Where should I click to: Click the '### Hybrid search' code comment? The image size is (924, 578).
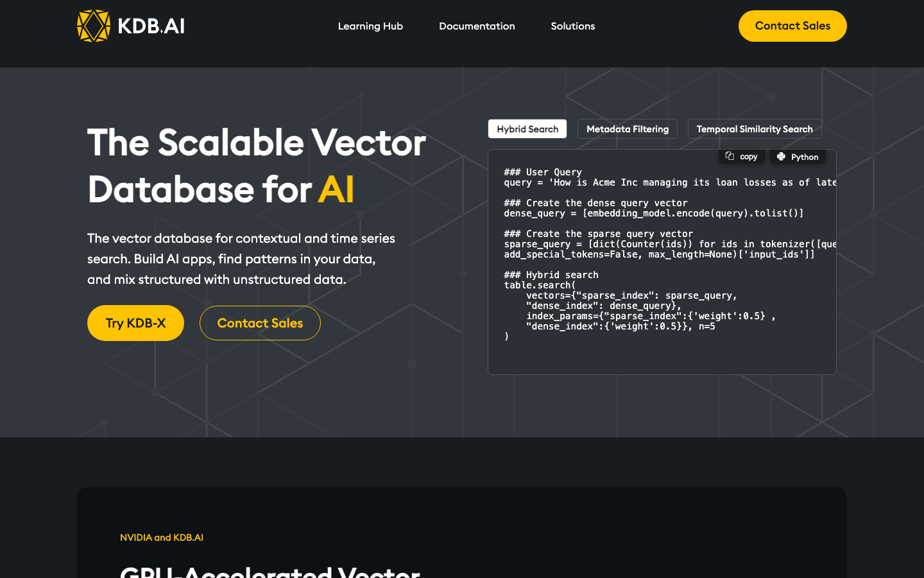coord(551,275)
